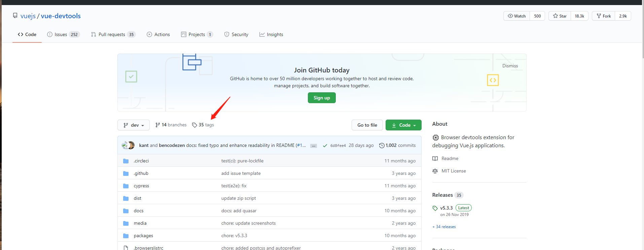
Task: Open author kant's profile link
Action: (144, 145)
